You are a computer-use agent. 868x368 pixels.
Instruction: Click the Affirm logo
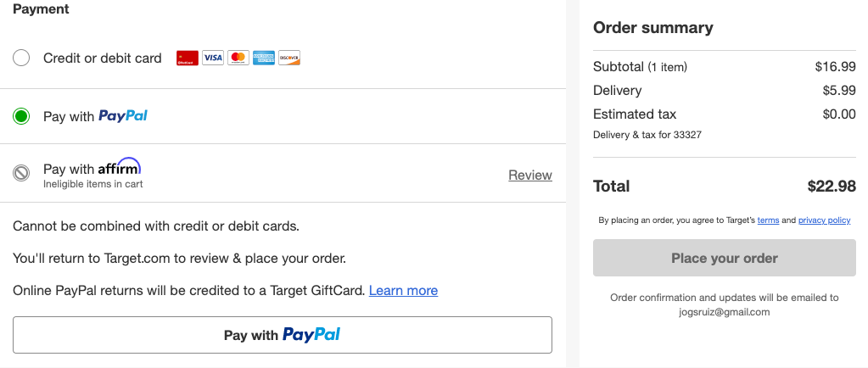click(119, 167)
